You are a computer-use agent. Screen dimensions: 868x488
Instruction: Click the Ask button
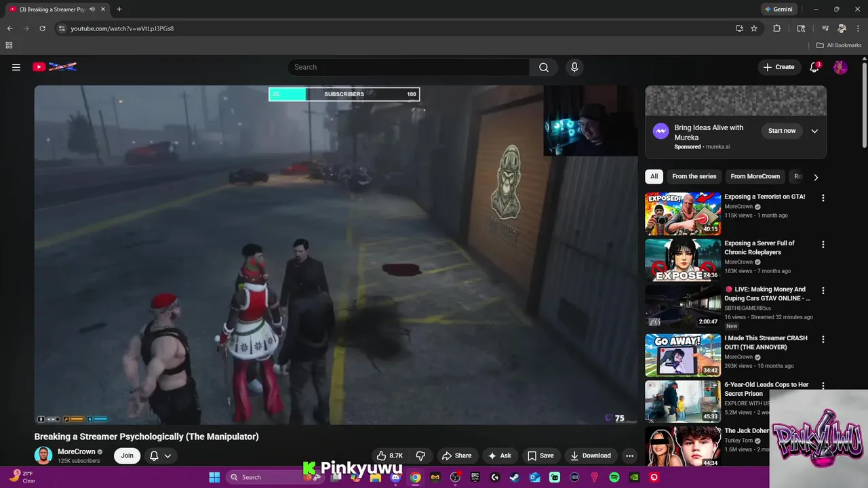point(499,455)
